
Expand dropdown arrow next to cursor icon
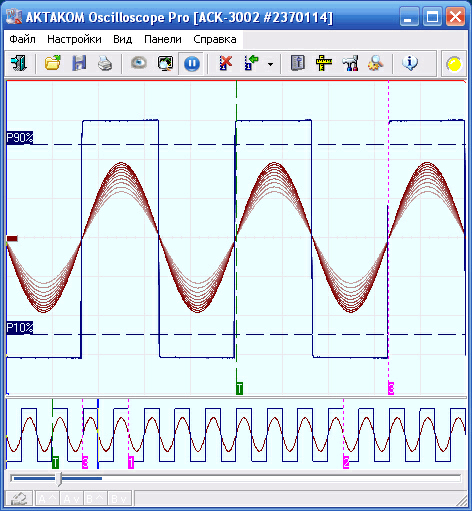[x=271, y=64]
